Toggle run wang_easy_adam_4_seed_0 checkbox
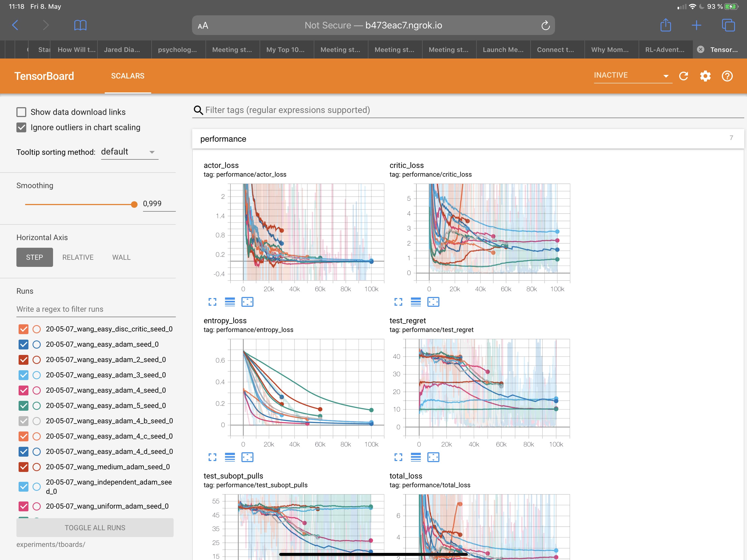This screenshot has height=560, width=747. (23, 390)
